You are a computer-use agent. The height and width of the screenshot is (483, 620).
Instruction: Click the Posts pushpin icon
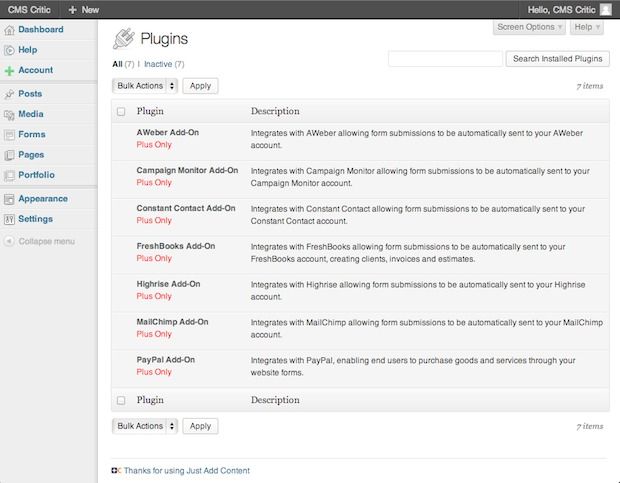tap(9, 94)
